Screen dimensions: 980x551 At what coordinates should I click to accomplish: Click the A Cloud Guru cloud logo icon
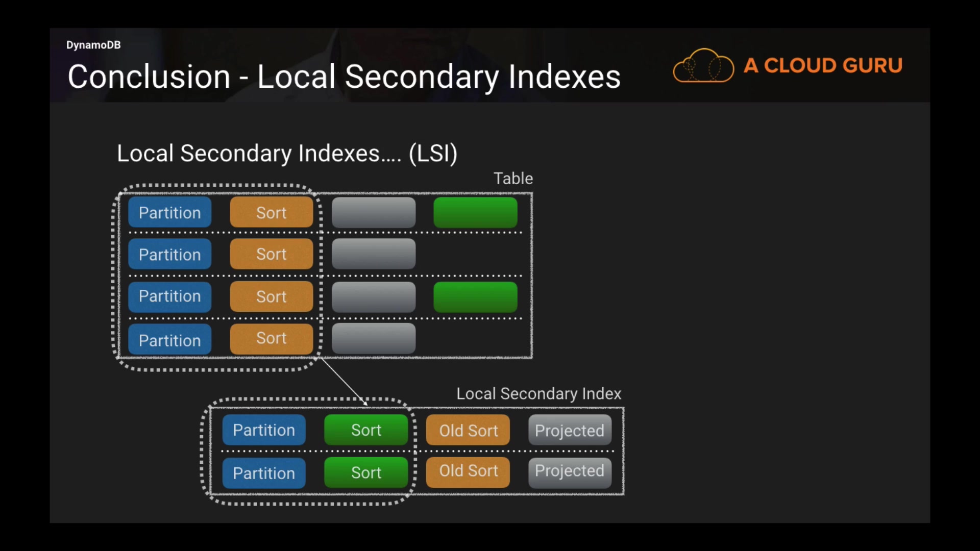point(703,66)
